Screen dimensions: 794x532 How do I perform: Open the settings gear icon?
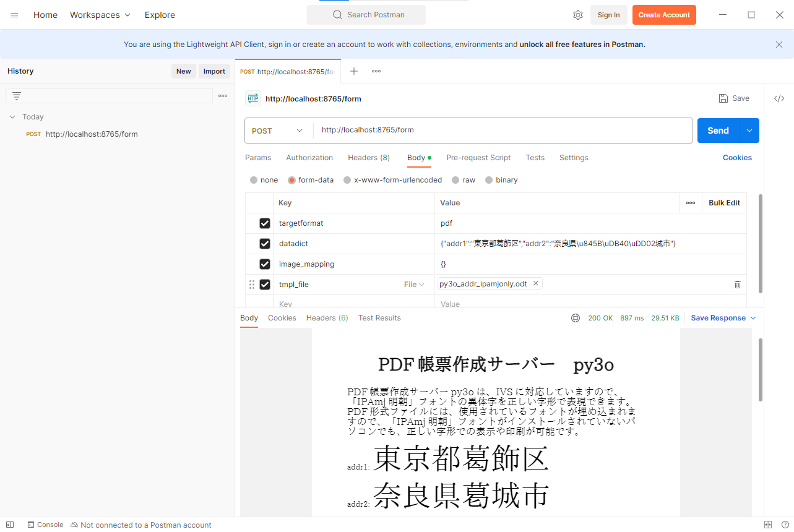tap(578, 15)
